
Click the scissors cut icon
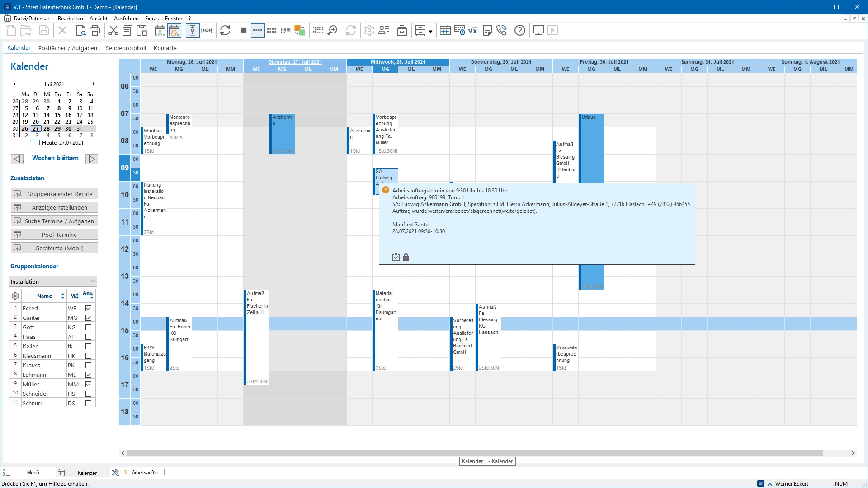(113, 31)
